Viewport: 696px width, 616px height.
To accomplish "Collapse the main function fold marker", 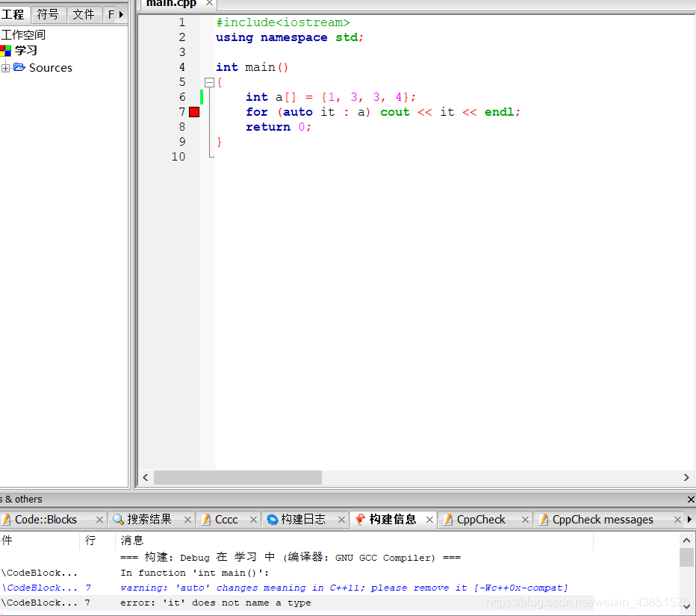I will point(209,82).
